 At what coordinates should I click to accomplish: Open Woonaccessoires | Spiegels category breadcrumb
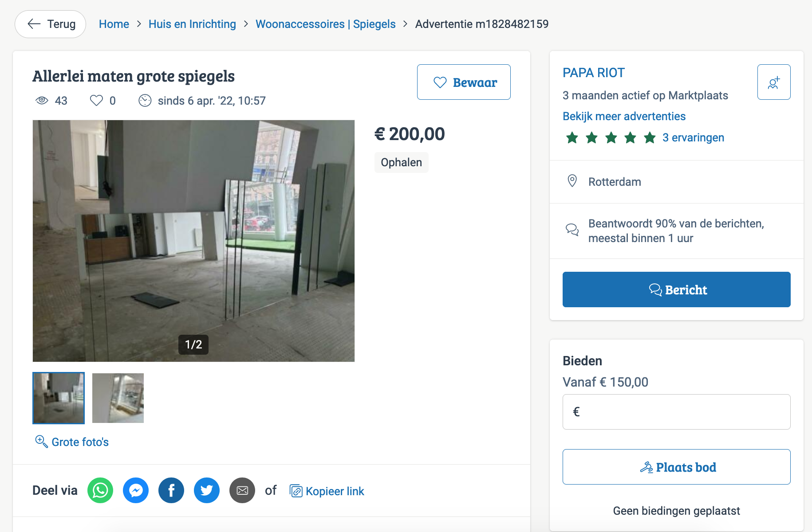[325, 24]
